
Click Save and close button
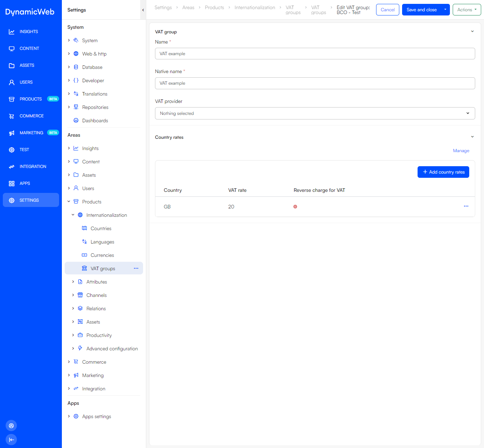click(422, 9)
